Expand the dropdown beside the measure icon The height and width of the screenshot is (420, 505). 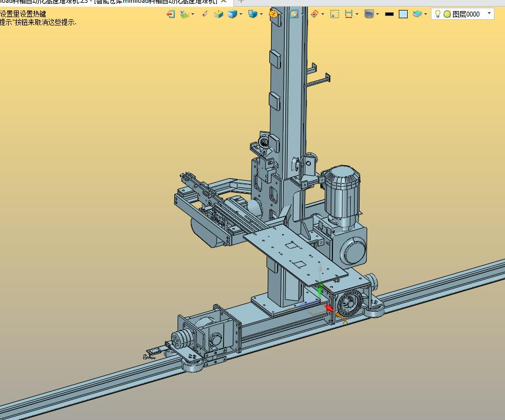point(357,14)
